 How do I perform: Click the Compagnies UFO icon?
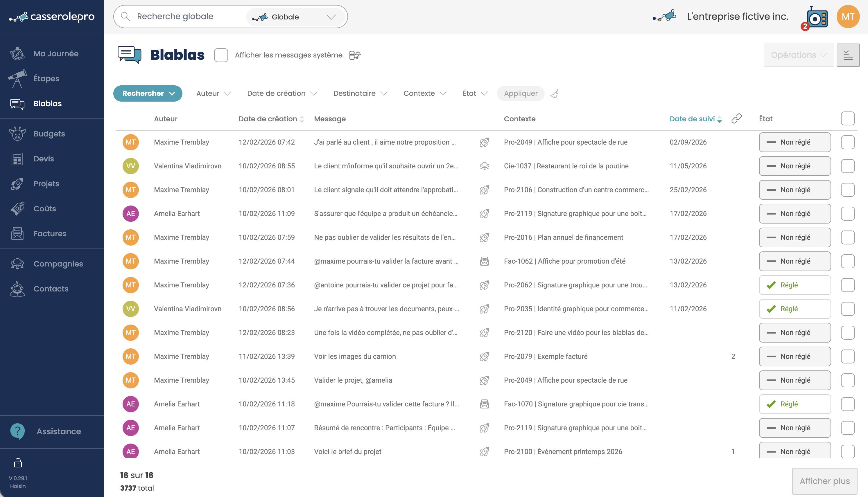pos(17,263)
